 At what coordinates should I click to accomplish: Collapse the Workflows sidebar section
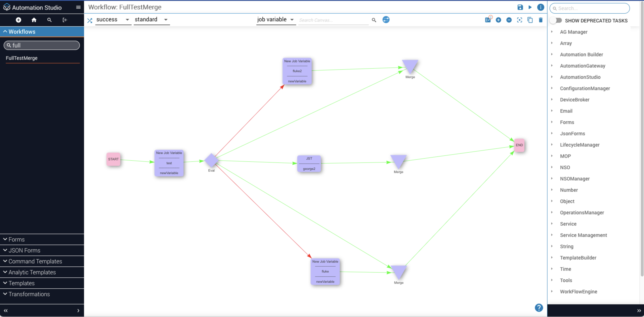pyautogui.click(x=22, y=32)
